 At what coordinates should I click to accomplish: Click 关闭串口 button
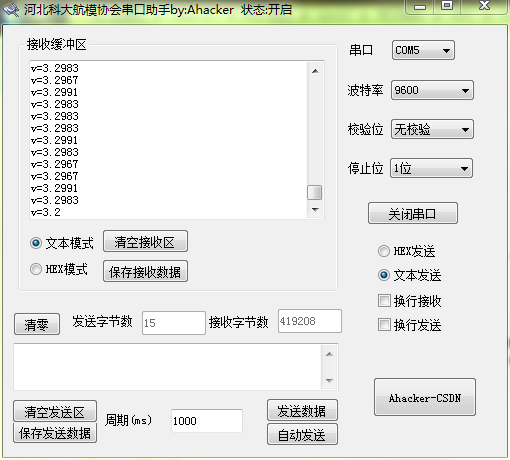(413, 213)
